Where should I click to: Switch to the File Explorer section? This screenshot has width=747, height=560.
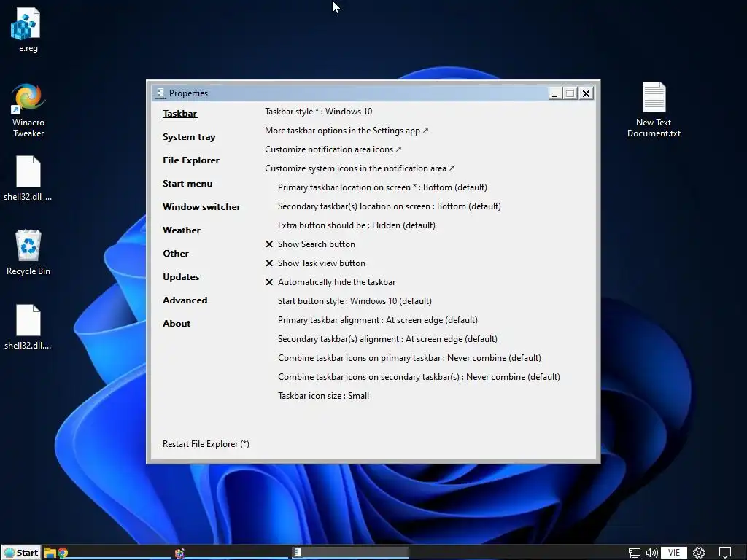pyautogui.click(x=191, y=160)
